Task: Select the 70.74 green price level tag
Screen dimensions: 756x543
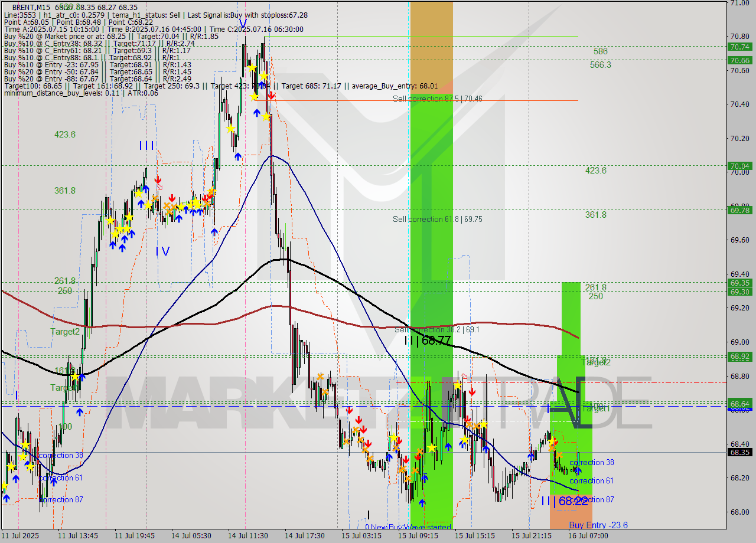Action: point(739,47)
